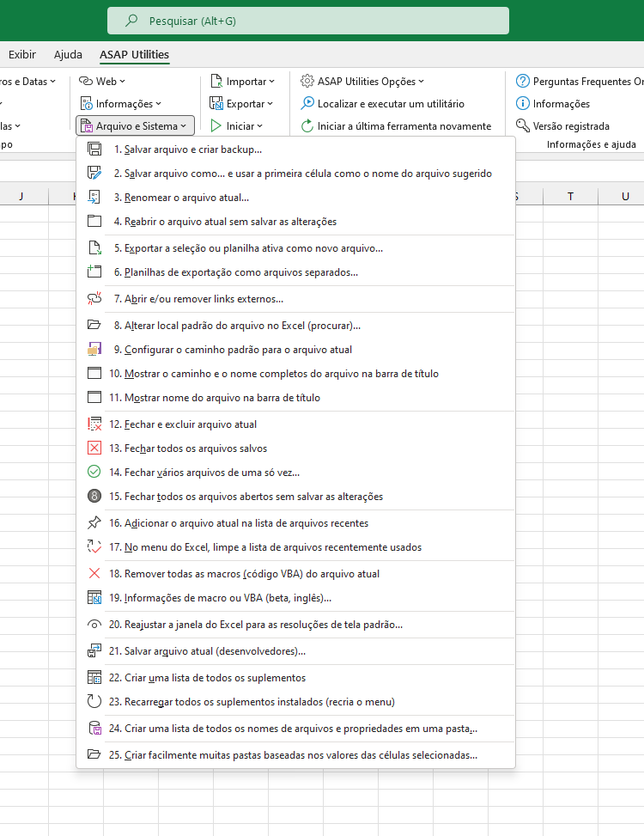This screenshot has width=644, height=836.
Task: Click the gray 8 circle icon for Fechar todos os arquivos abertos
Action: pos(94,496)
